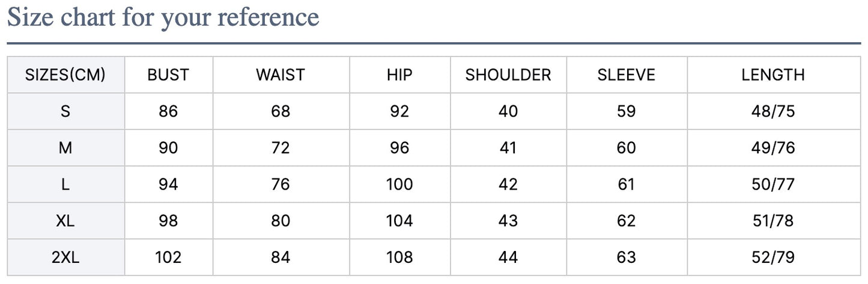868x284 pixels.
Task: Click the BUST column header
Action: pyautogui.click(x=168, y=75)
